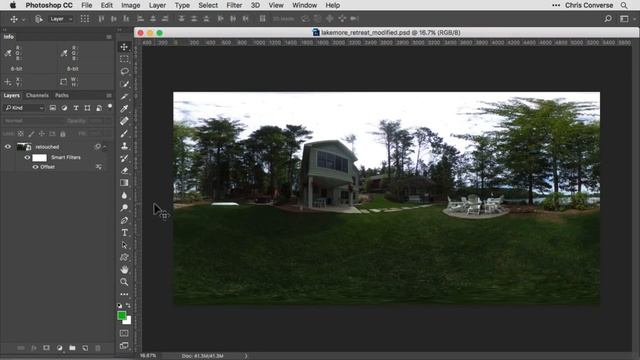Reset to default foreground and background colors
The height and width of the screenshot is (360, 640).
point(120,305)
